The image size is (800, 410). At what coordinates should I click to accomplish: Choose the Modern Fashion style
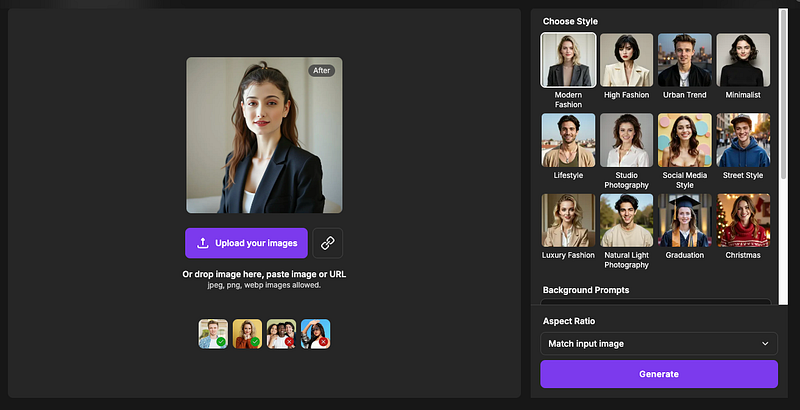coord(568,60)
